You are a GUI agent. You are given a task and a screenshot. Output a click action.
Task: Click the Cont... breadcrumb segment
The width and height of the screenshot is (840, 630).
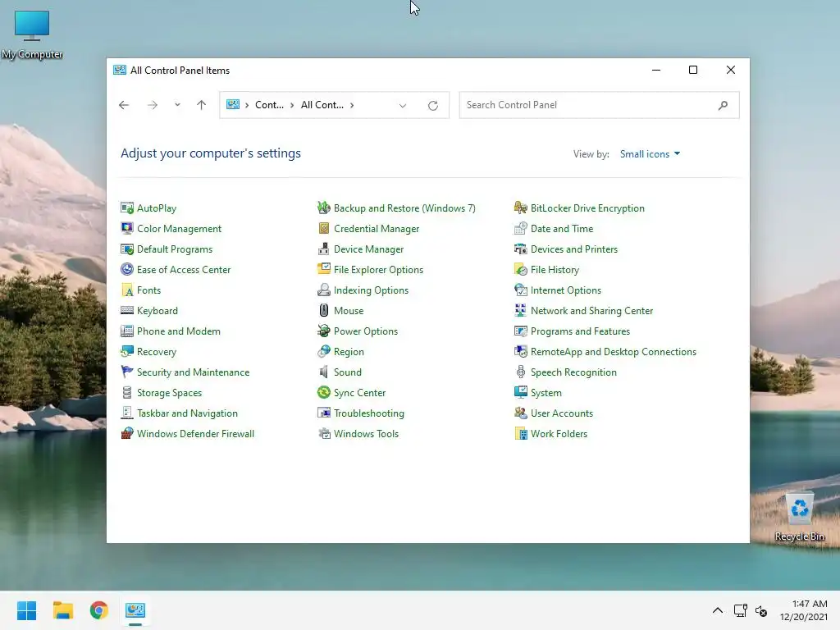tap(269, 105)
